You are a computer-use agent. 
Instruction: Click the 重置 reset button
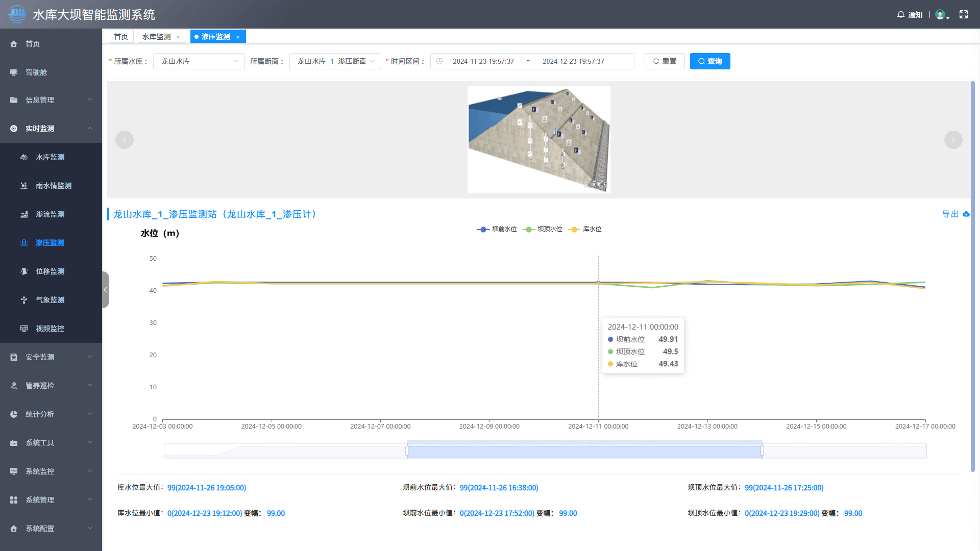click(664, 61)
